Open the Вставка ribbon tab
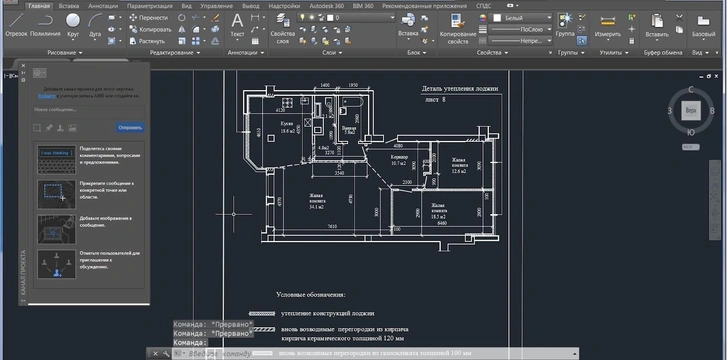 [69, 6]
